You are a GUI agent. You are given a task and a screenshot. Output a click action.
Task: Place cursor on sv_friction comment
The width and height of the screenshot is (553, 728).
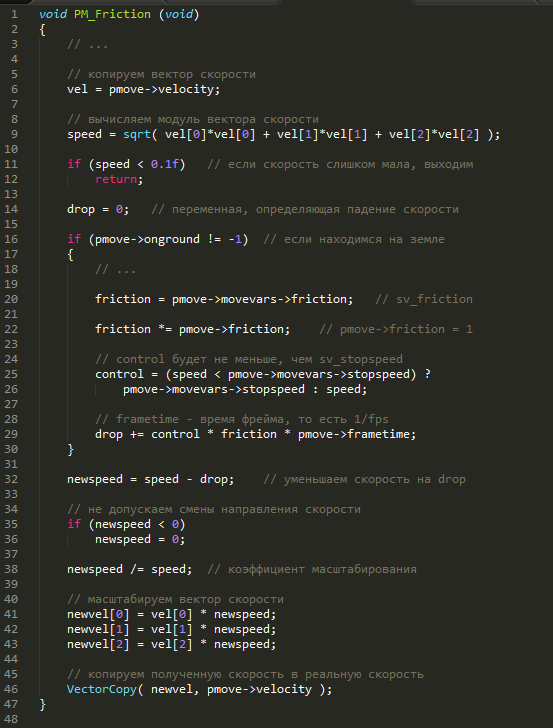click(424, 299)
